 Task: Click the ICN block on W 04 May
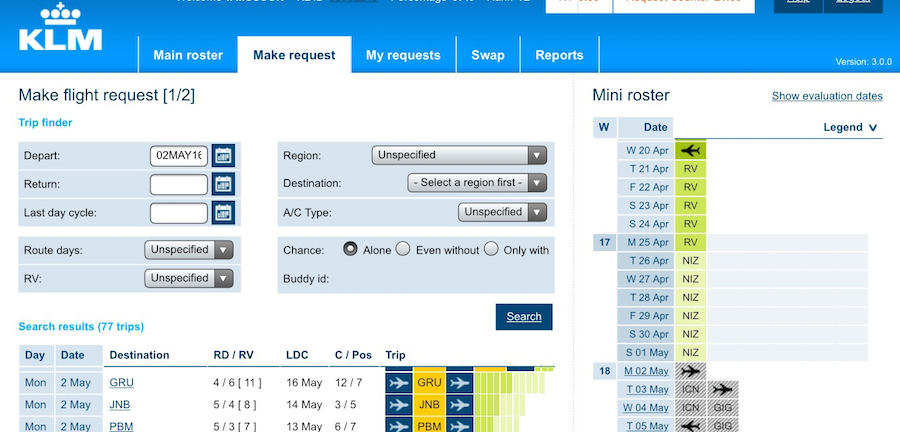point(690,408)
